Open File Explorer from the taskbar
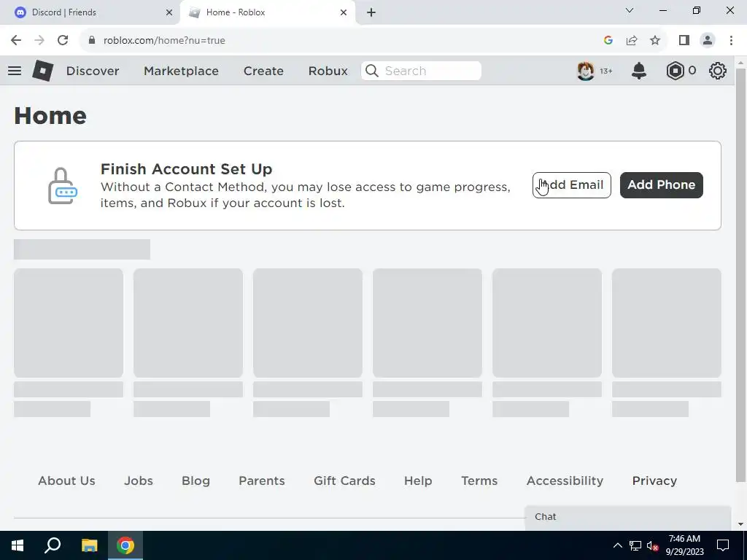 click(89, 545)
